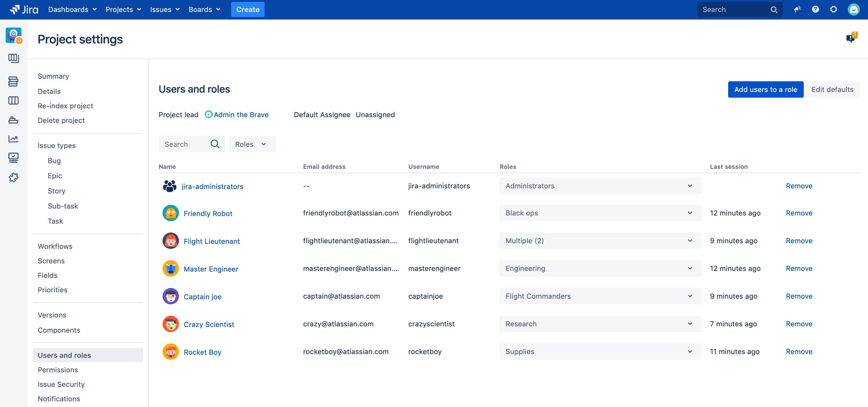Open the Screens settings page
This screenshot has height=407, width=868.
point(51,261)
